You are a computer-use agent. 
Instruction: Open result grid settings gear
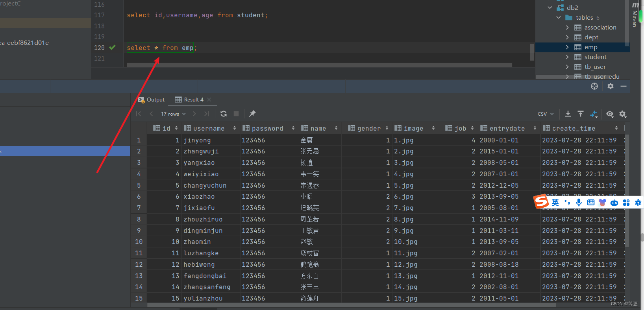[x=622, y=114]
